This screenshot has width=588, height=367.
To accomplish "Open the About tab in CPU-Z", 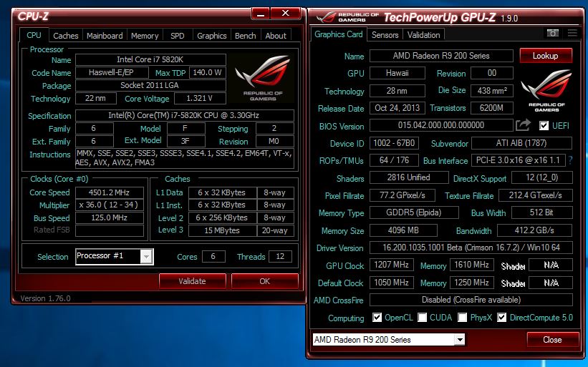I will [276, 36].
